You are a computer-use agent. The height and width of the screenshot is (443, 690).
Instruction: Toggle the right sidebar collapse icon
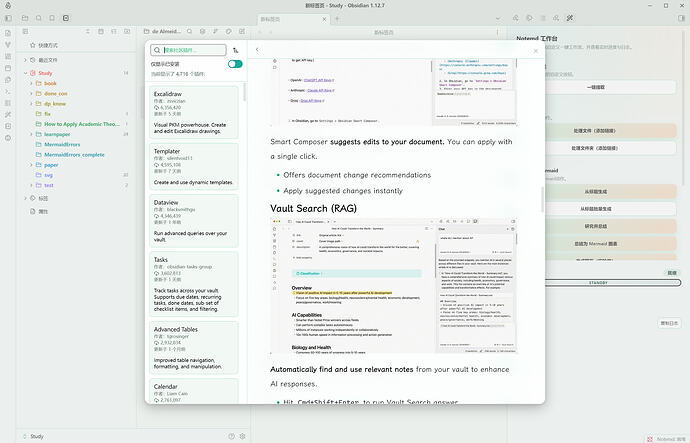pos(682,18)
